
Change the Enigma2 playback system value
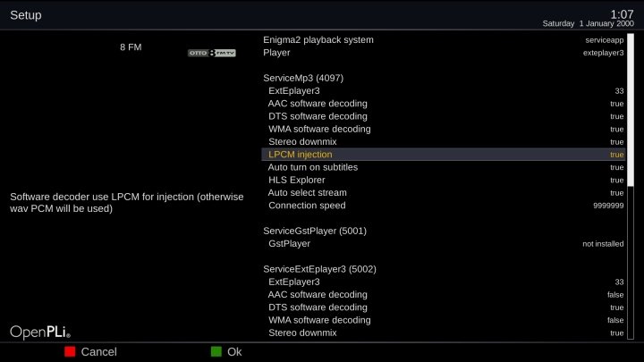(445, 39)
